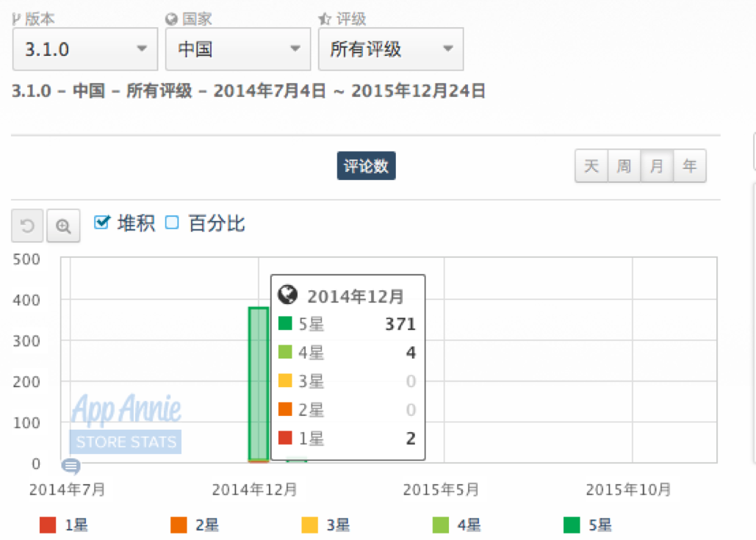
Task: Click the globe icon beside 国家 label
Action: pos(171,19)
